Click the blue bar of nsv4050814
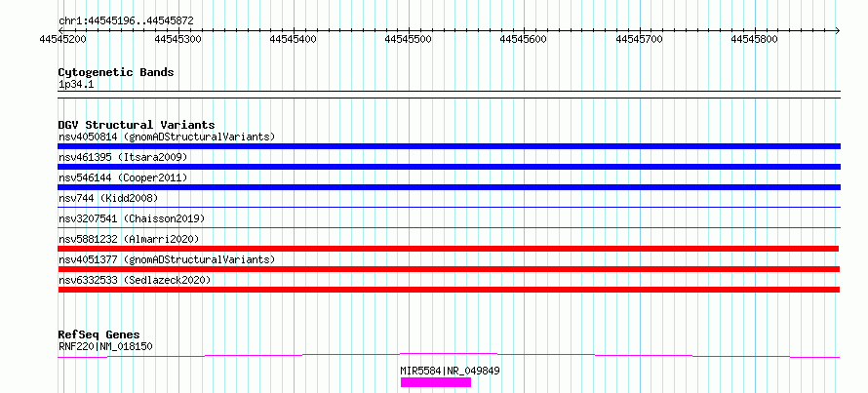The height and width of the screenshot is (393, 868). 449,146
